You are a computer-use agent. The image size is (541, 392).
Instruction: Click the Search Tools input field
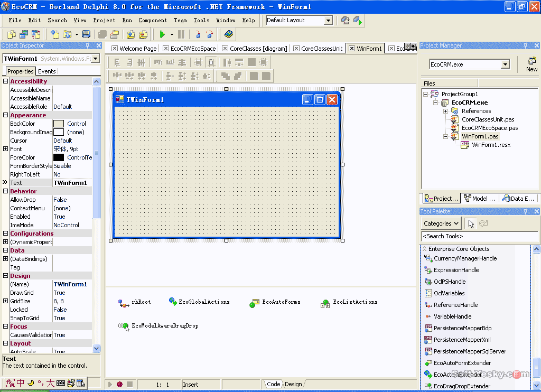(x=479, y=236)
